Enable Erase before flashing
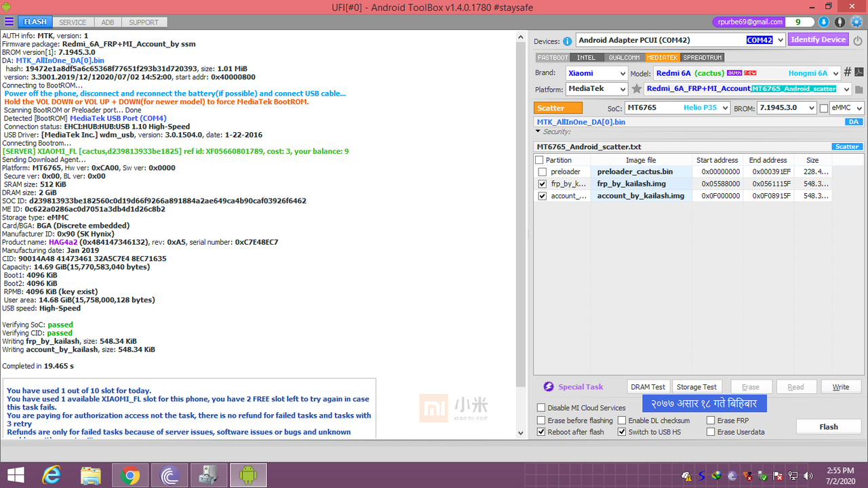The image size is (868, 488). click(x=541, y=421)
